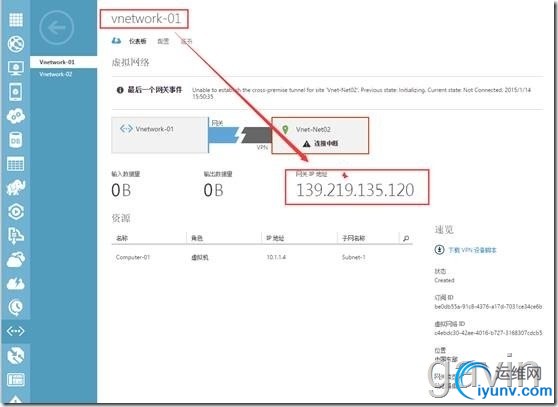Open All Items grid icon in sidebar
The width and height of the screenshot is (558, 407).
click(16, 19)
